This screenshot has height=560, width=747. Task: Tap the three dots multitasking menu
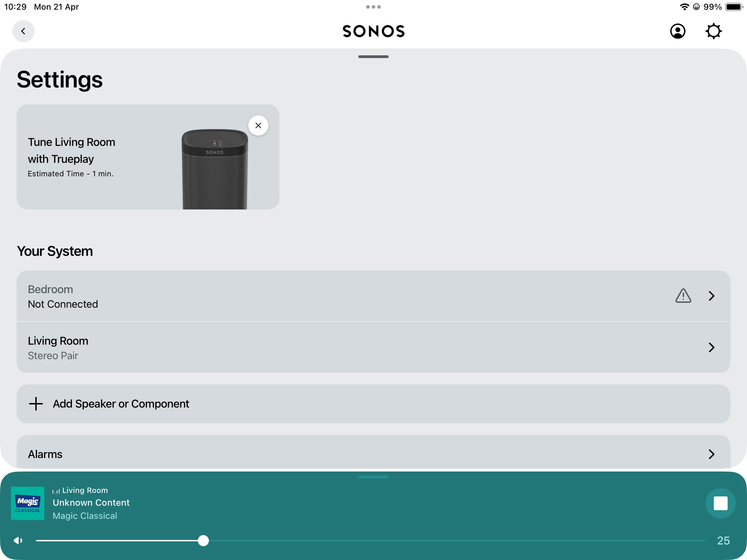(373, 7)
